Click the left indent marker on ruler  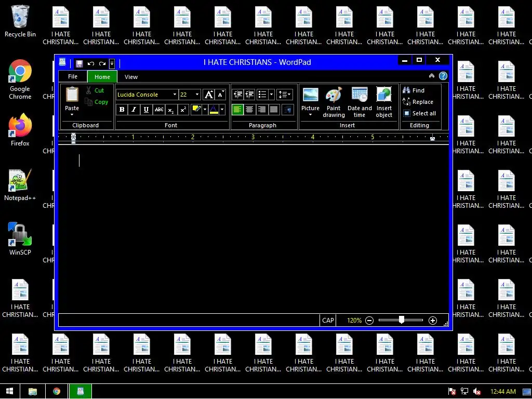click(x=73, y=138)
